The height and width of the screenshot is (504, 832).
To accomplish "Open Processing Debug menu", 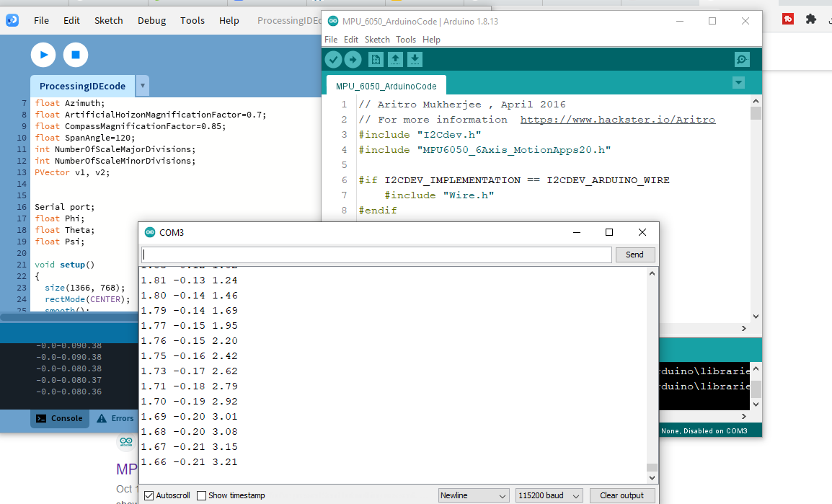I will click(151, 21).
